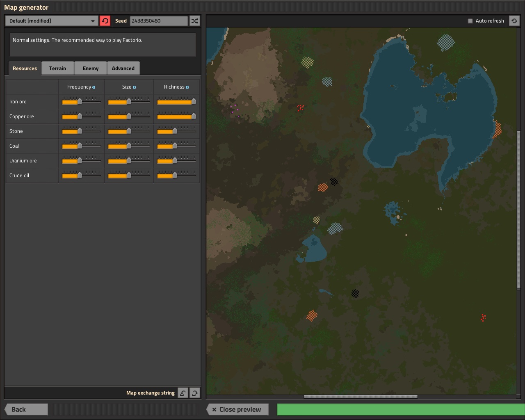Image resolution: width=525 pixels, height=420 pixels.
Task: Click the Close preview button
Action: tap(237, 409)
